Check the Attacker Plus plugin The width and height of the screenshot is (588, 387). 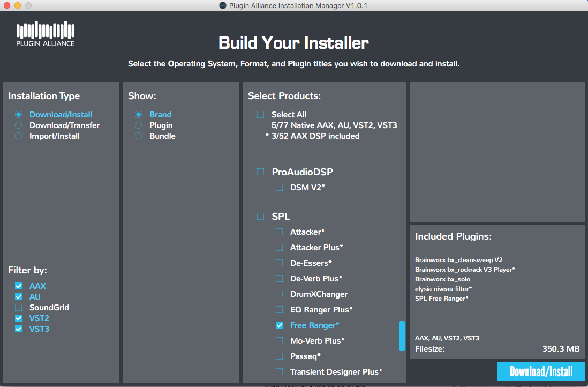coord(280,247)
